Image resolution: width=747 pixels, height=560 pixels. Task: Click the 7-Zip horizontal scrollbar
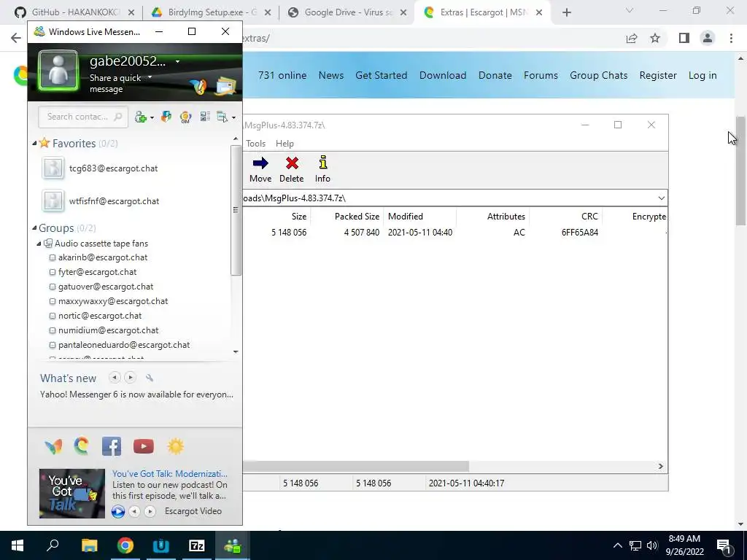356,466
